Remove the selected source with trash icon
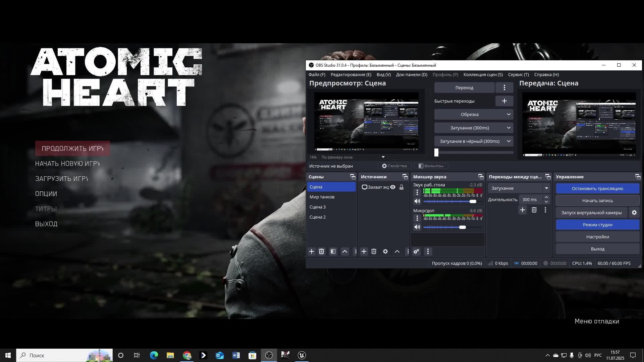Image resolution: width=644 pixels, height=362 pixels. tap(374, 251)
